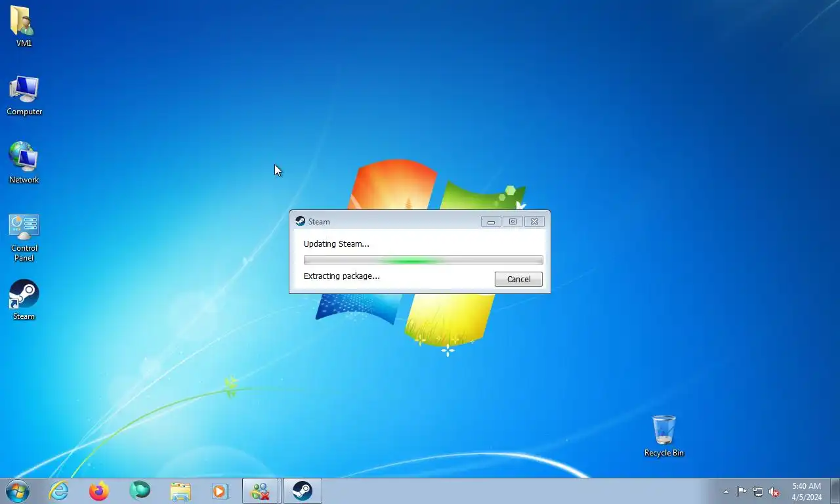The height and width of the screenshot is (504, 840).
Task: Open Windows Explorer folder taskbar icon
Action: pos(180,491)
